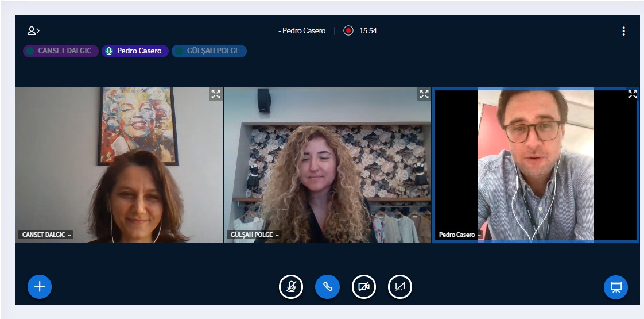The width and height of the screenshot is (644, 319).
Task: Click the 15:54 recording timer
Action: 368,31
